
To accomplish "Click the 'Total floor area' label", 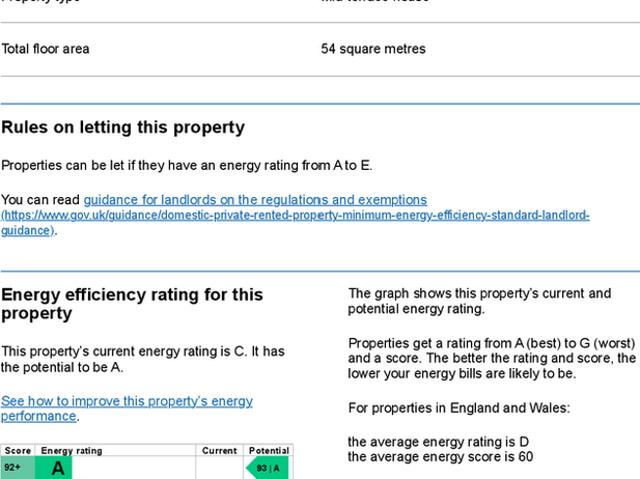I will click(46, 49).
